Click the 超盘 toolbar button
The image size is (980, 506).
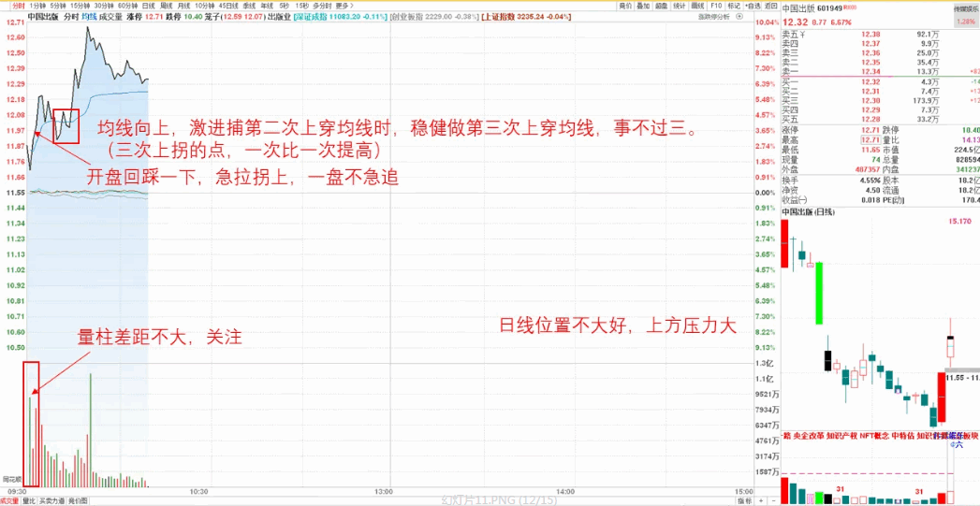(x=661, y=6)
